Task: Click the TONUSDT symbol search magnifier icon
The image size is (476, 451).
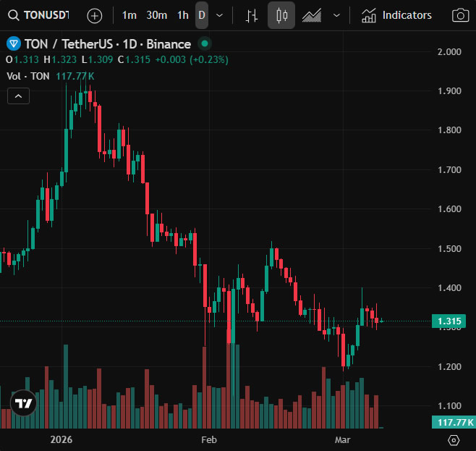Action: click(13, 15)
